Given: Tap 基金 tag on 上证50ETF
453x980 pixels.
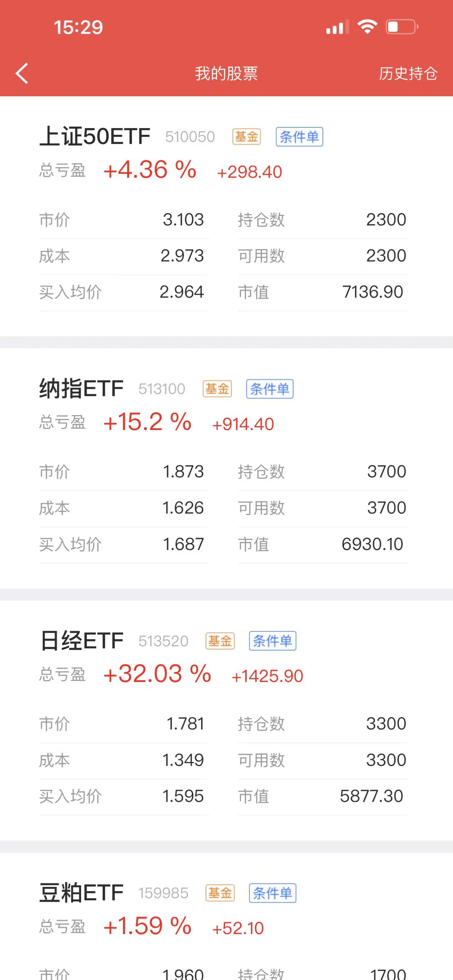Looking at the screenshot, I should click(x=246, y=137).
